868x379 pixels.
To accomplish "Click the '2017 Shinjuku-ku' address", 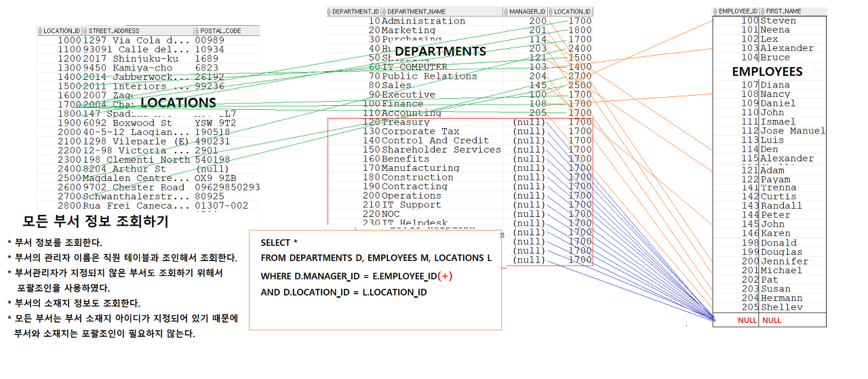I will point(131,59).
